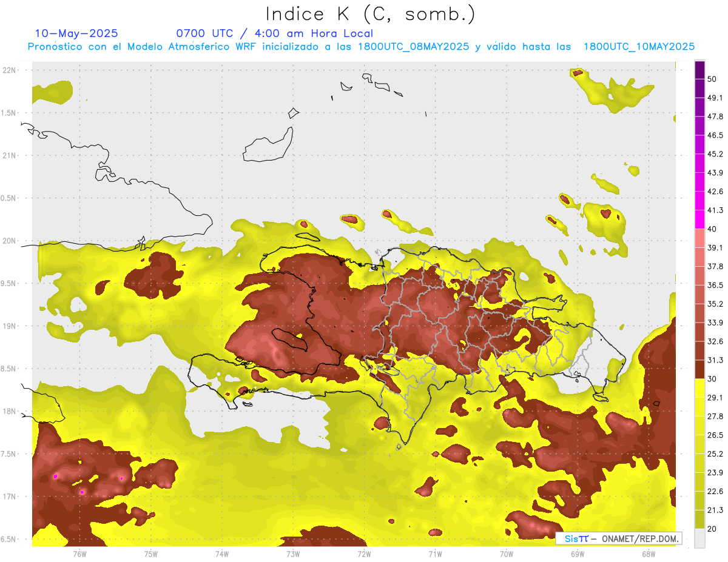Click the colorbar value '42.6'
The width and height of the screenshot is (728, 562).
click(715, 192)
